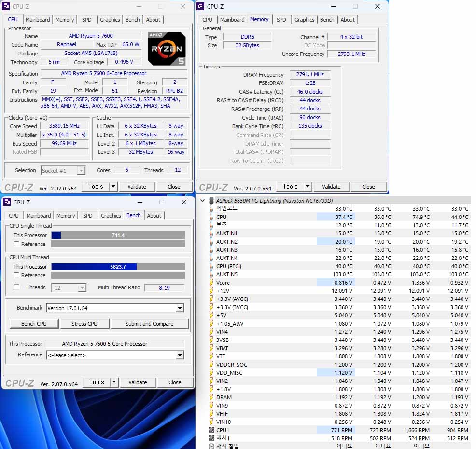Select the highlighted CPU 37.4 °C value
This screenshot has height=449, width=476.
[x=336, y=217]
